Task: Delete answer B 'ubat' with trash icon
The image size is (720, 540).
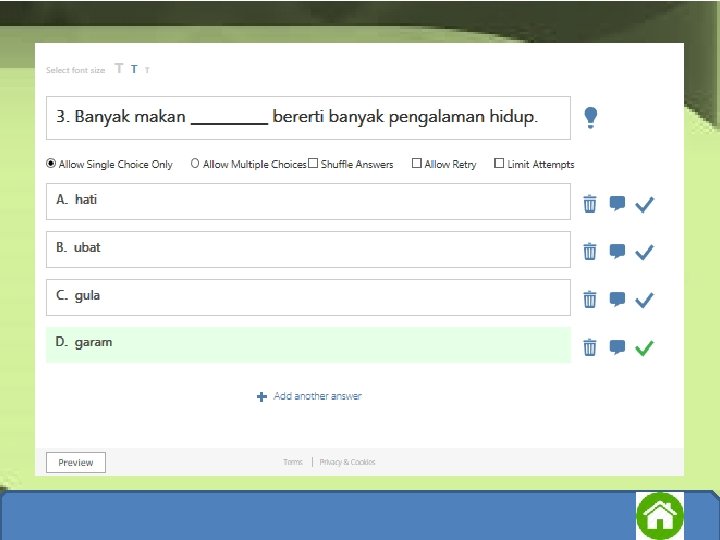Action: coord(590,252)
